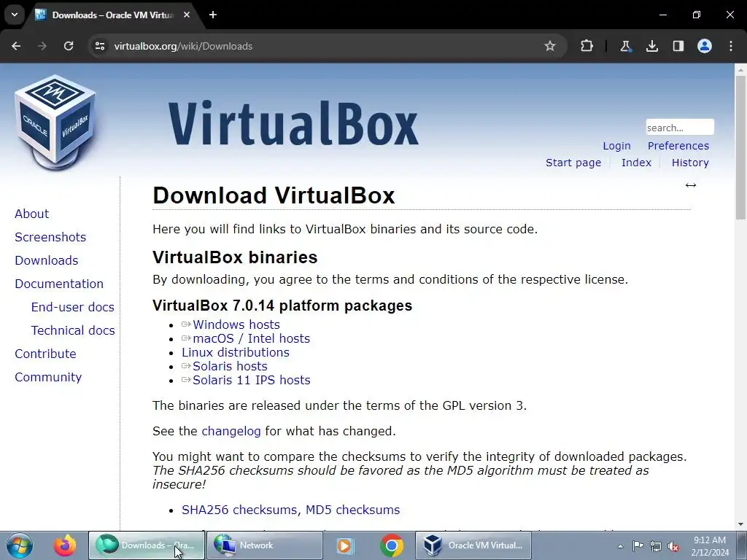Download the macOS / Intel hosts package

tap(251, 338)
